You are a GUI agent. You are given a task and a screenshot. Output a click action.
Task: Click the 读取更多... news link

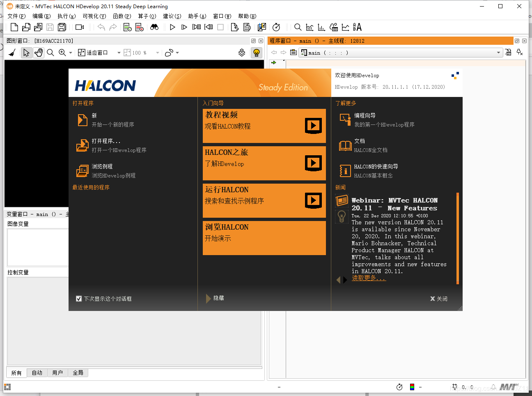point(368,278)
